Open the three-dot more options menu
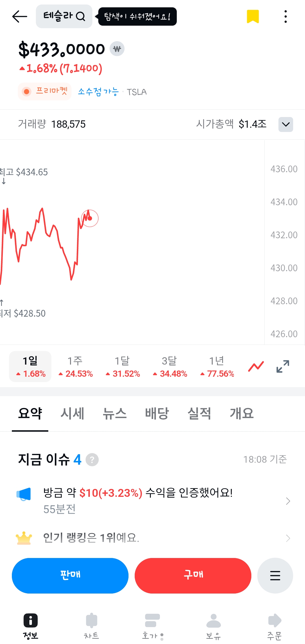Viewport: 305px width, 644px height. coord(286,17)
